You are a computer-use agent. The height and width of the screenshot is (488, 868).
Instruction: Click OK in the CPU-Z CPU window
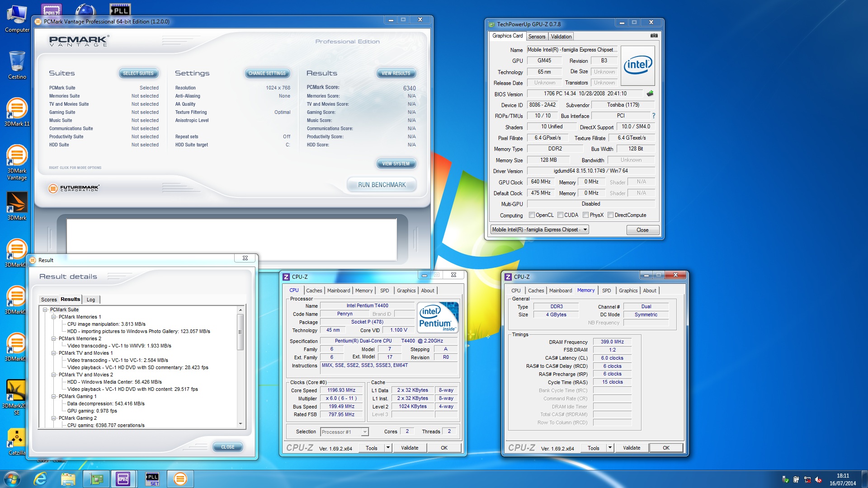coord(444,448)
